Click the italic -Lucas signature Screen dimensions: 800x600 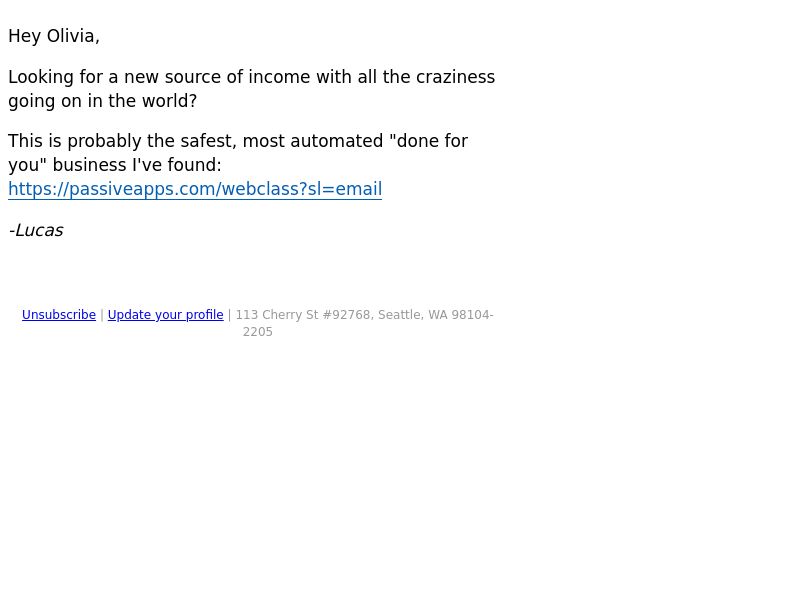point(36,230)
